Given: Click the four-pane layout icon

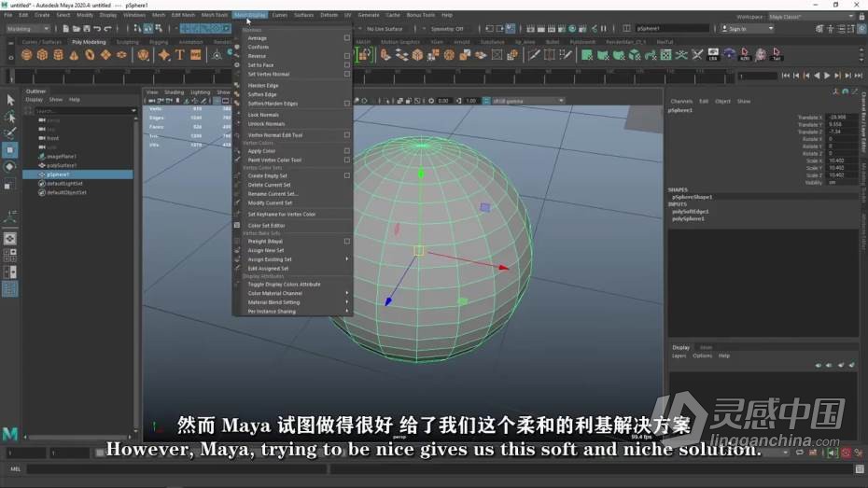Looking at the screenshot, I should tap(10, 255).
